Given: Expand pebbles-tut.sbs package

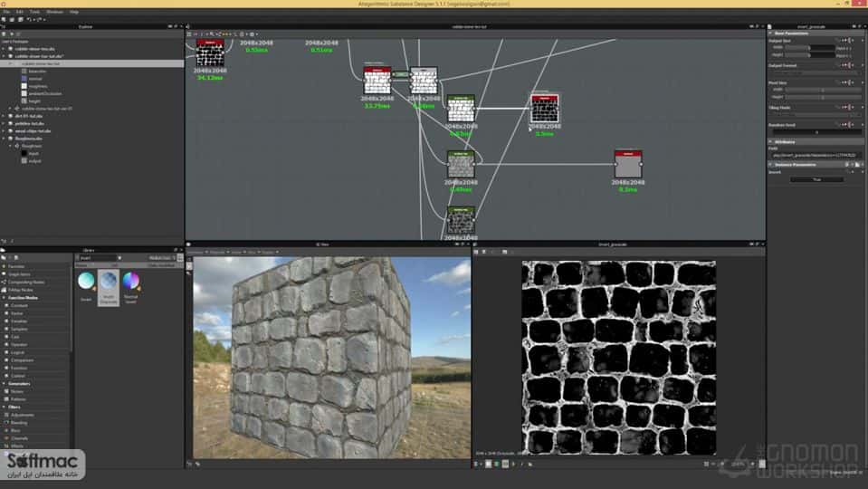Looking at the screenshot, I should 4,123.
